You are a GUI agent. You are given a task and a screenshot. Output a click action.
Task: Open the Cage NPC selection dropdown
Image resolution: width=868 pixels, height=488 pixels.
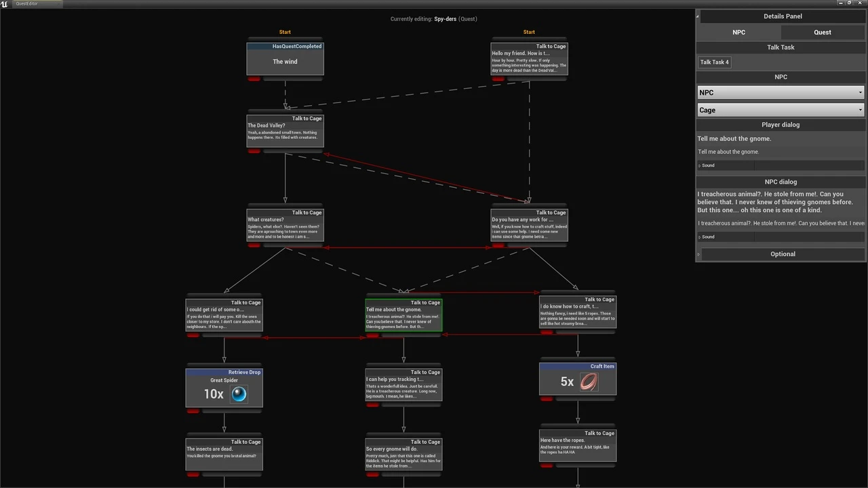pyautogui.click(x=781, y=110)
